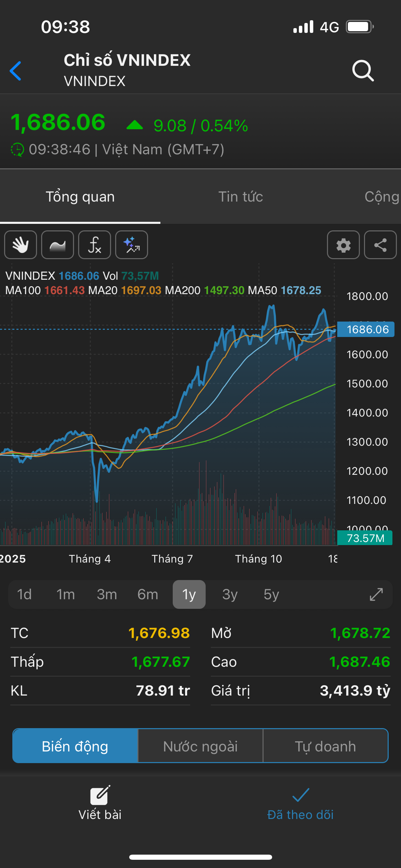
Task: Expand the chart to fullscreen
Action: pos(376,594)
